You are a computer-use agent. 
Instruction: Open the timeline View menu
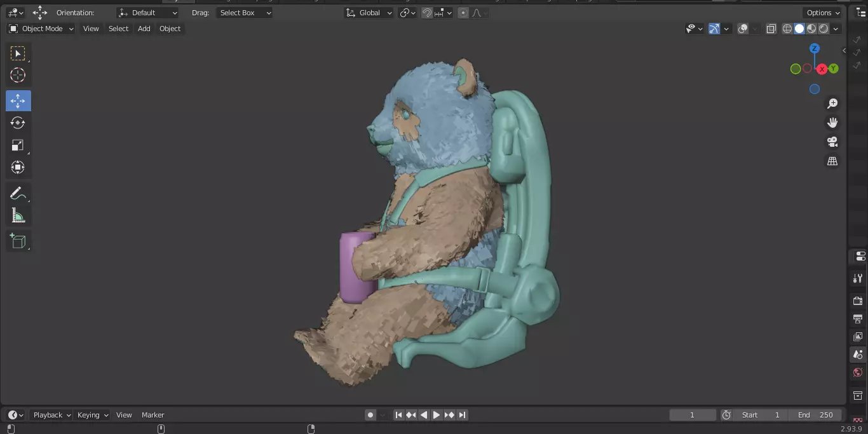coord(124,415)
